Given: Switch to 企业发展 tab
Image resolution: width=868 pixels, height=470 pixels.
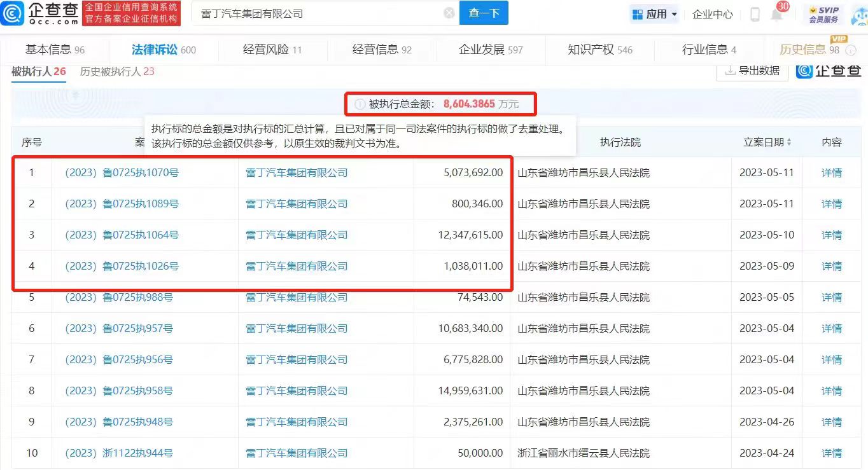Looking at the screenshot, I should click(491, 50).
